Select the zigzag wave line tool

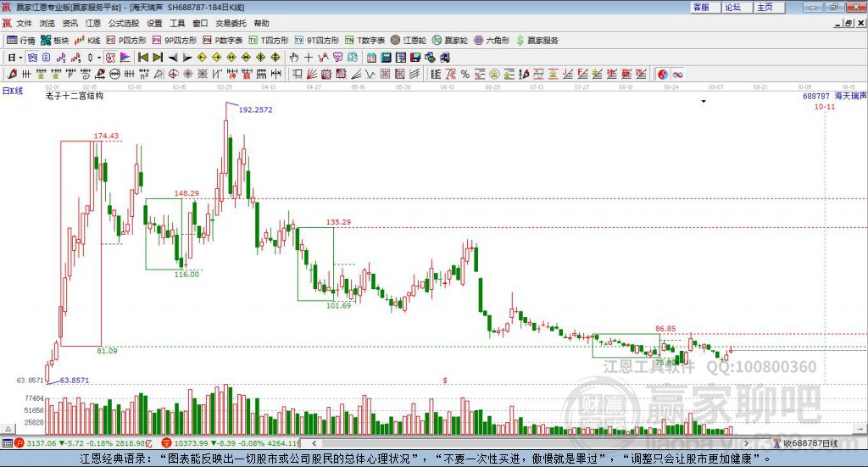(x=370, y=74)
